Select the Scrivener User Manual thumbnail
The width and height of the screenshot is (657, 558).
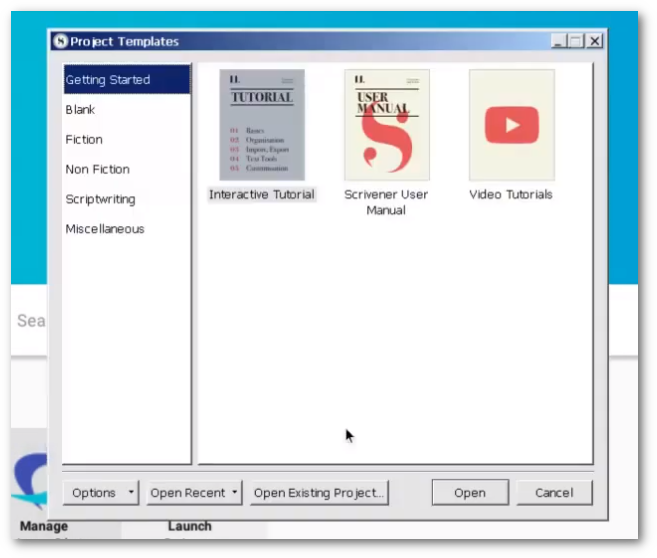tap(387, 125)
